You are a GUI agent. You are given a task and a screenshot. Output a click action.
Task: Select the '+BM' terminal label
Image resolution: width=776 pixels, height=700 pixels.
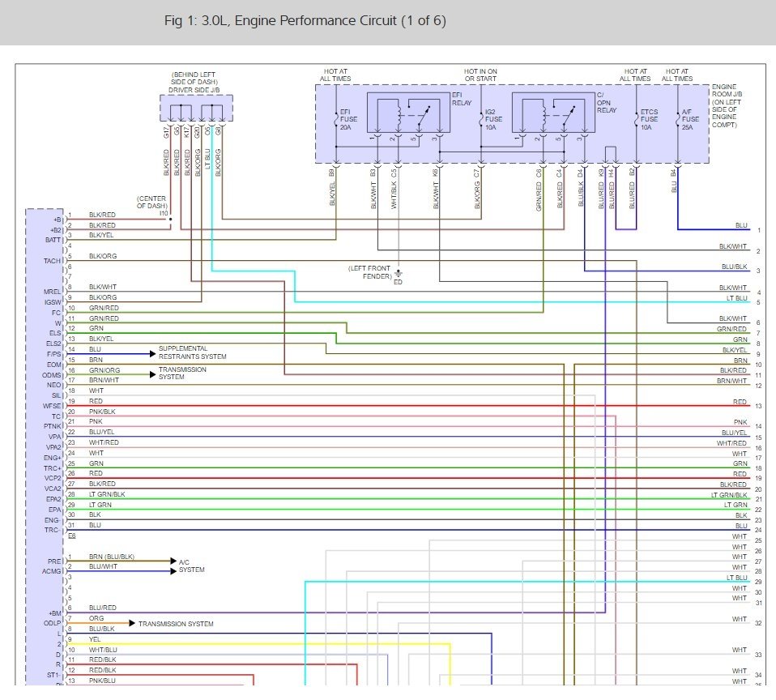click(55, 613)
